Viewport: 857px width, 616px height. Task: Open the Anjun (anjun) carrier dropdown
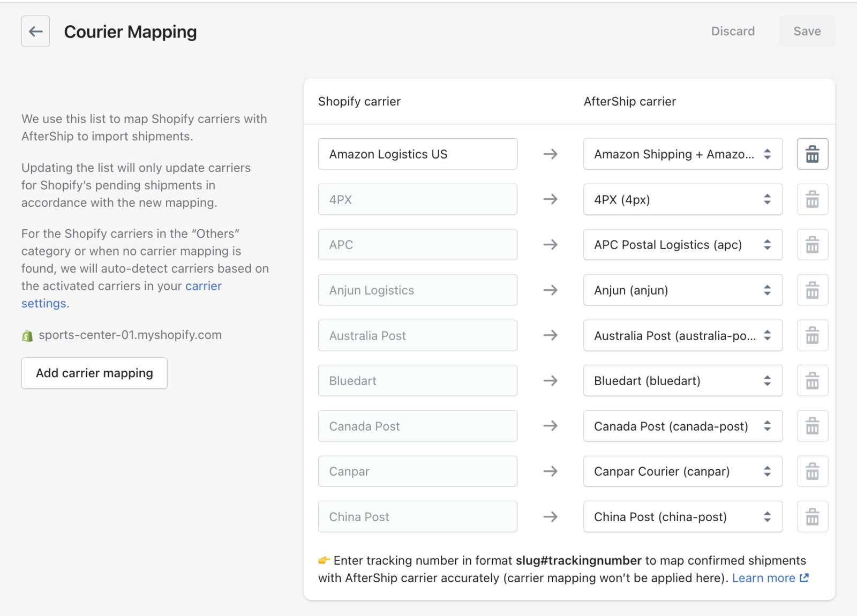[x=682, y=290]
